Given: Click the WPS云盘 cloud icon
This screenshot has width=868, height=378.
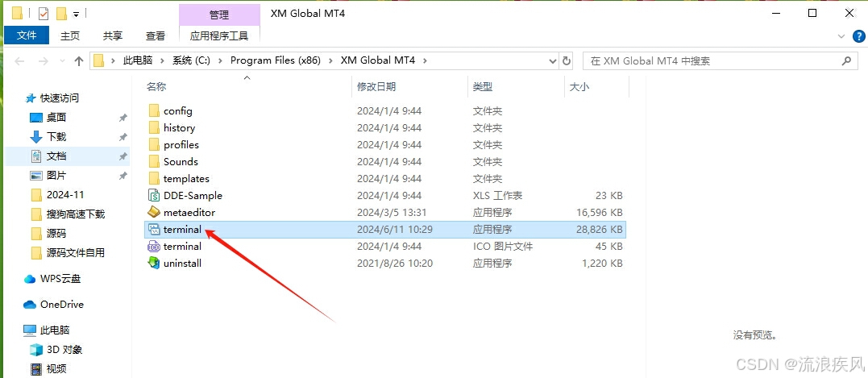Looking at the screenshot, I should pos(30,279).
